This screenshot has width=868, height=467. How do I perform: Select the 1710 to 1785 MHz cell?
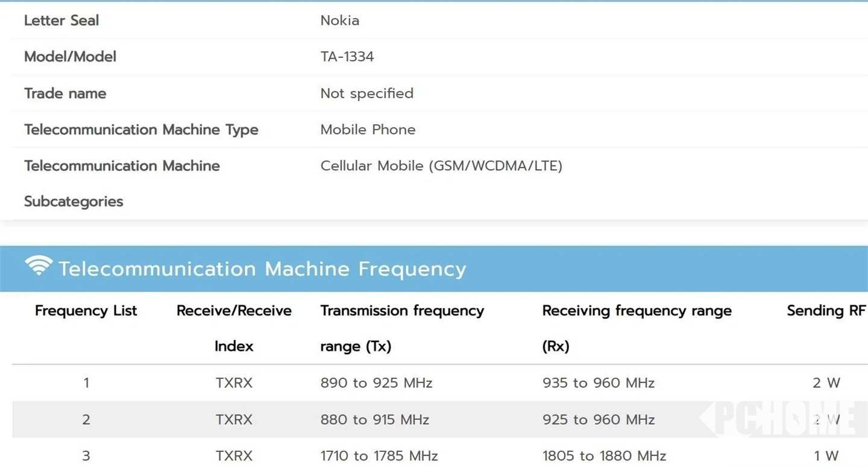pyautogui.click(x=379, y=456)
